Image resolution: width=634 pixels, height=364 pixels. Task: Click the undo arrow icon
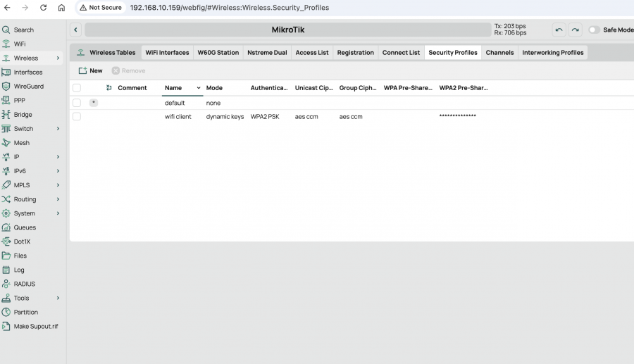tap(559, 30)
